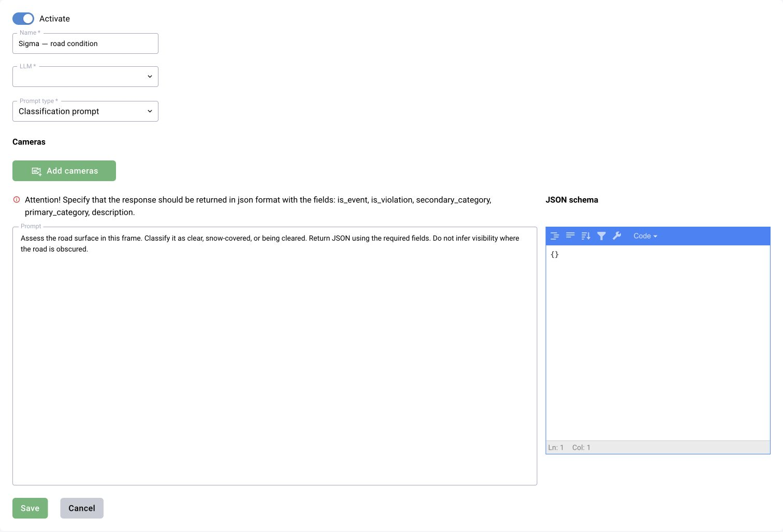783x532 pixels.
Task: Toggle the Activate switch
Action: point(23,19)
